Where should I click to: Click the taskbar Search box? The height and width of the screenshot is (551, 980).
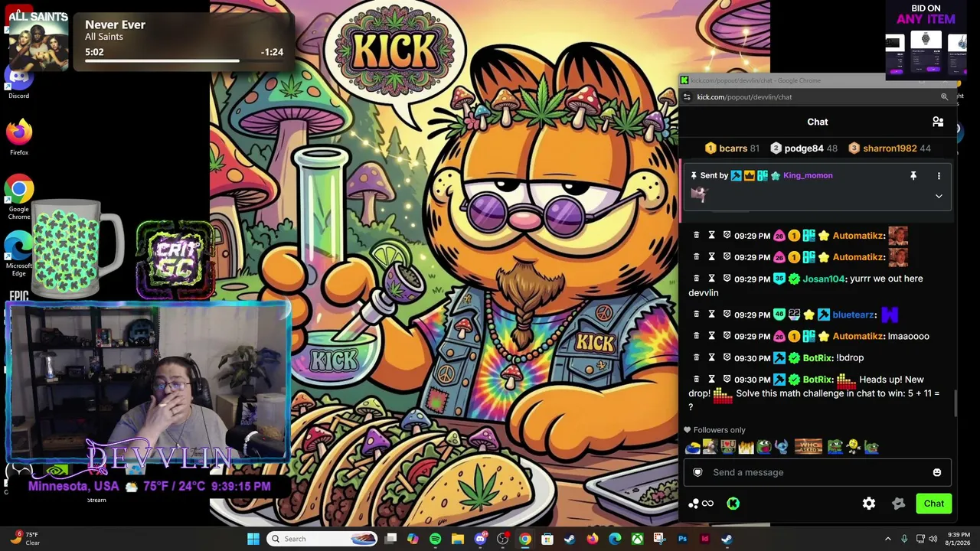(323, 539)
